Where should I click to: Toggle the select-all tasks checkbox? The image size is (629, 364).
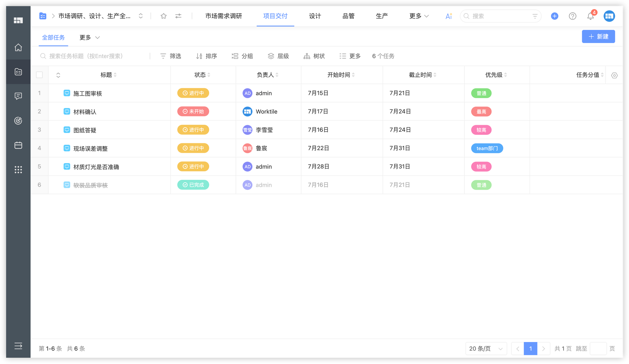coord(39,75)
